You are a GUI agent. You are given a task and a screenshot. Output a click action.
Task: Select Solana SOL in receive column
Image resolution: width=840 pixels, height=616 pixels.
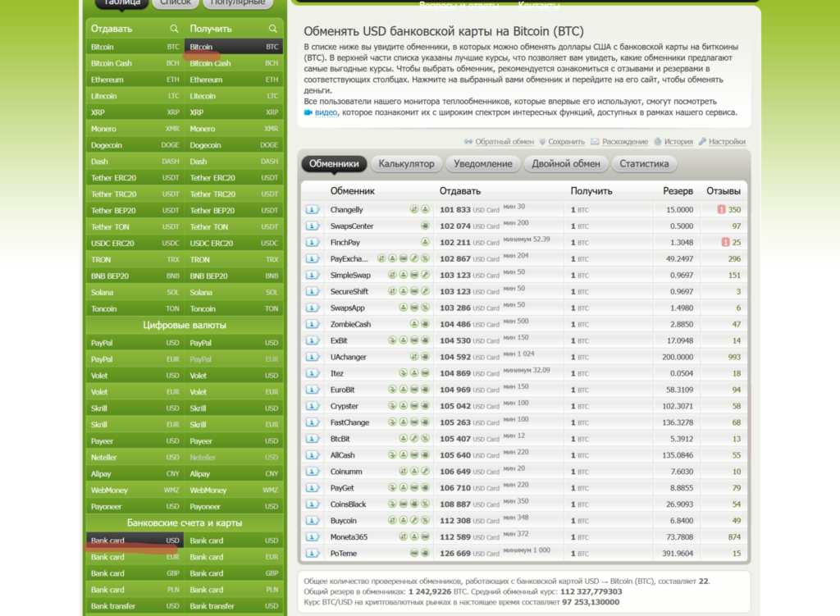tap(234, 293)
